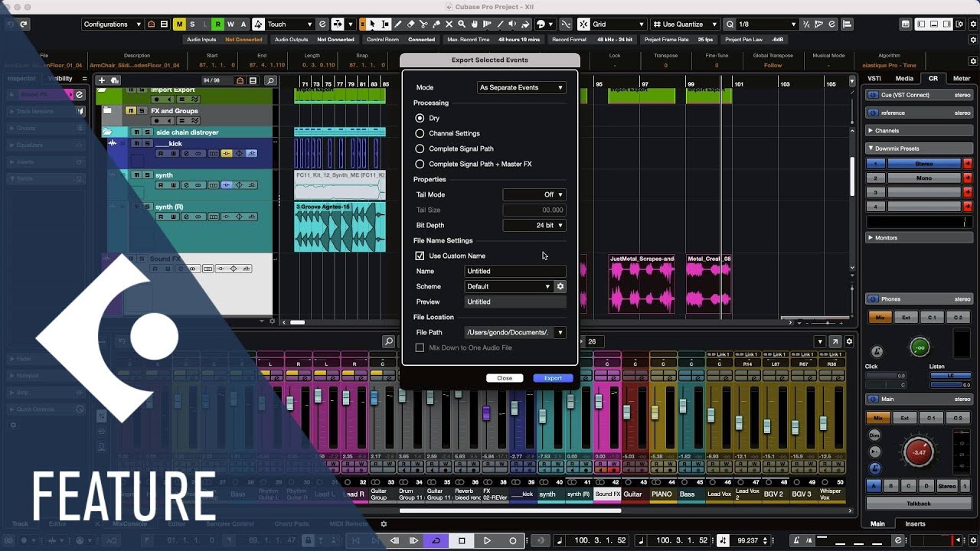This screenshot has height=551, width=980.
Task: Click the Add Track plus icon
Action: (x=101, y=80)
